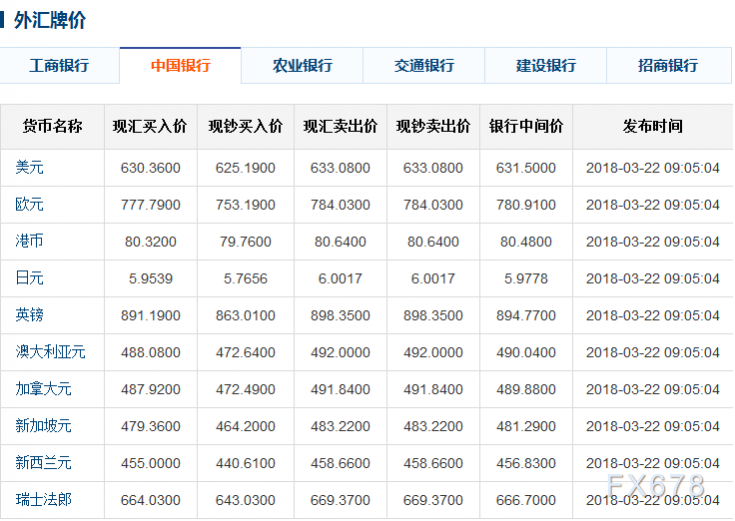Select SGD cash buy value 464.2000

245,426
